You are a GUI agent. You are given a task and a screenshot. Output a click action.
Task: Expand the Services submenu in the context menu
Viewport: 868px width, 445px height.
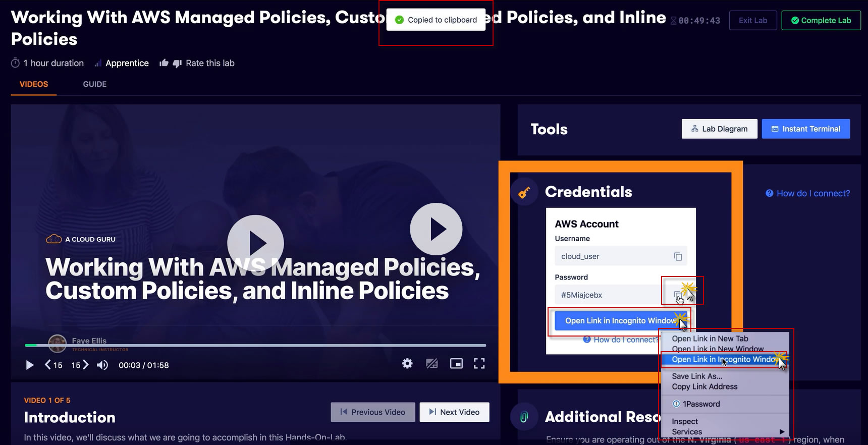tap(725, 432)
